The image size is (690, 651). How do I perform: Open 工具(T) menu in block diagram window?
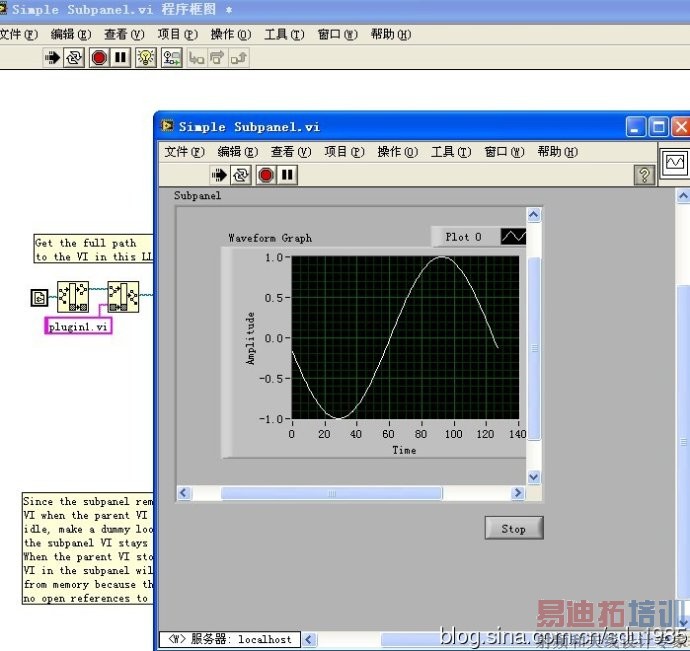284,34
